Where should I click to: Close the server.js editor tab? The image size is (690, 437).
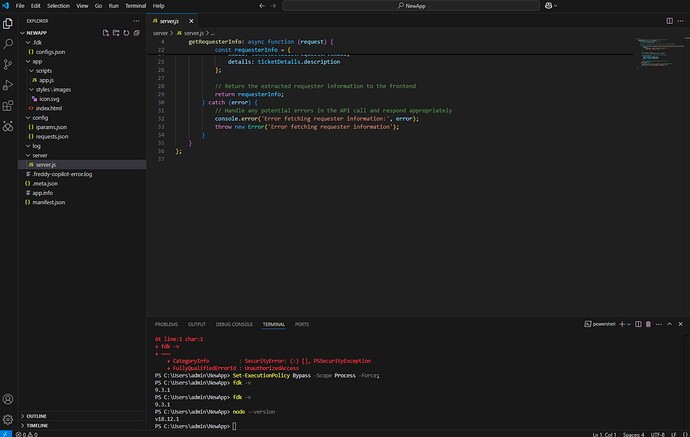[191, 21]
